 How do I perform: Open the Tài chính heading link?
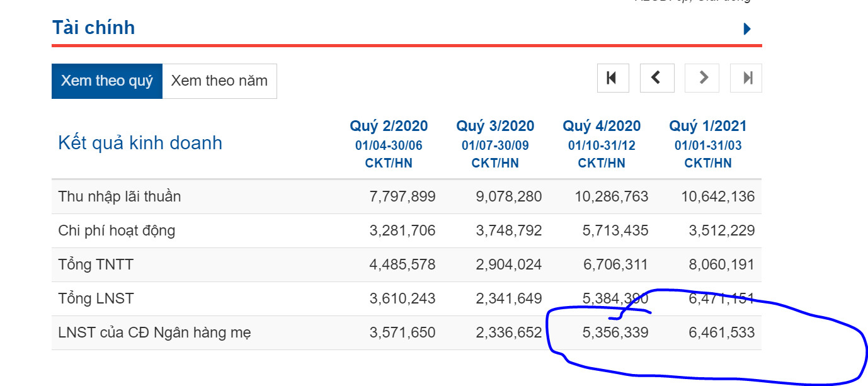(93, 28)
